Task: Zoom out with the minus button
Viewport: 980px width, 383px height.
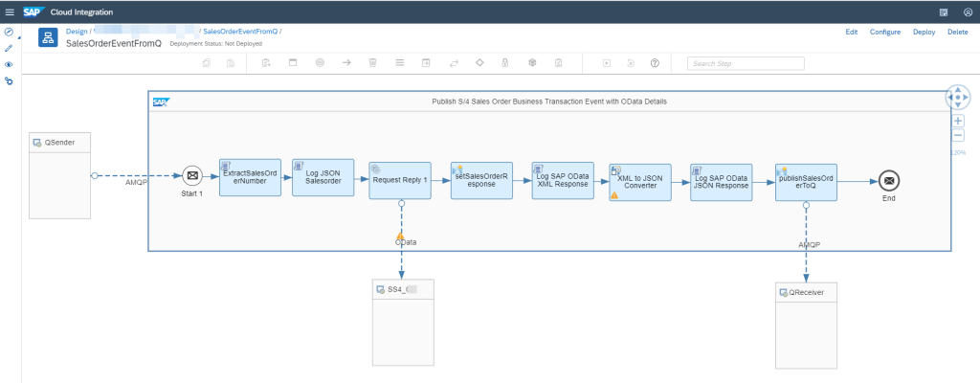Action: pos(958,136)
